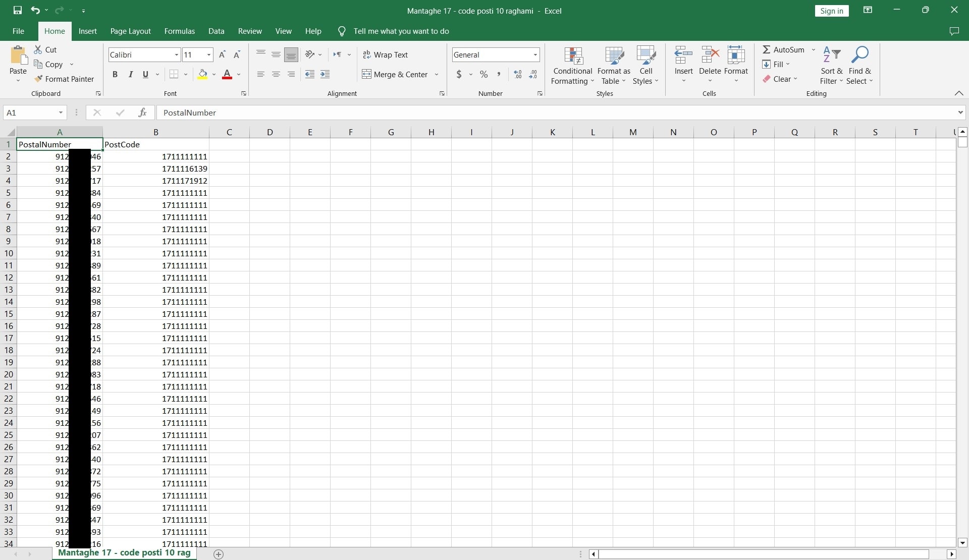This screenshot has width=969, height=560.
Task: Expand the General number format dropdown
Action: point(535,54)
